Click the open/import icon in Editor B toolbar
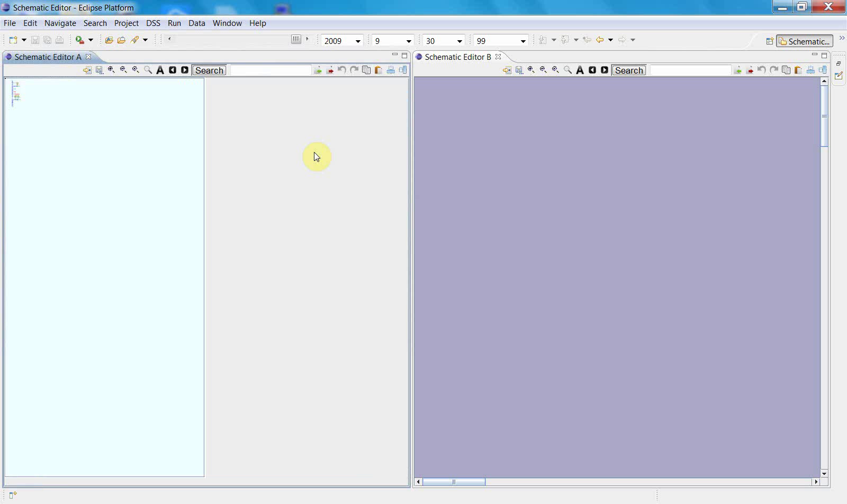Viewport: 847px width, 504px height. pos(507,70)
